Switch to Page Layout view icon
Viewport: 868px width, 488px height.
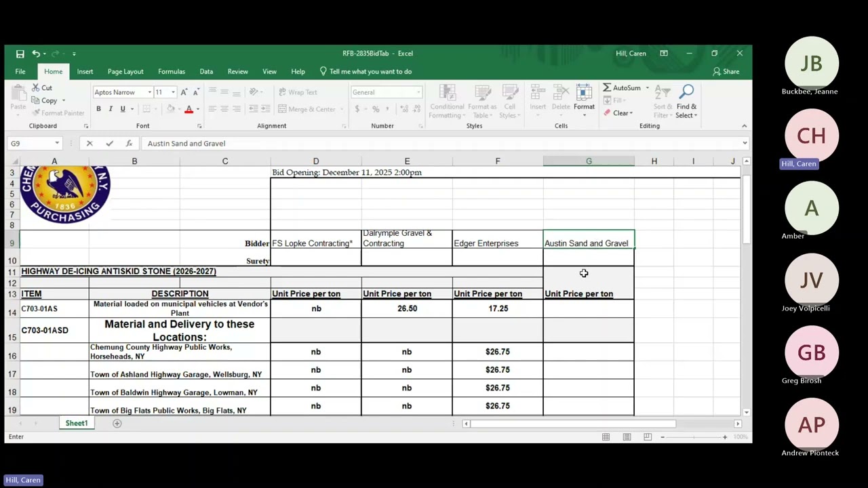click(627, 437)
